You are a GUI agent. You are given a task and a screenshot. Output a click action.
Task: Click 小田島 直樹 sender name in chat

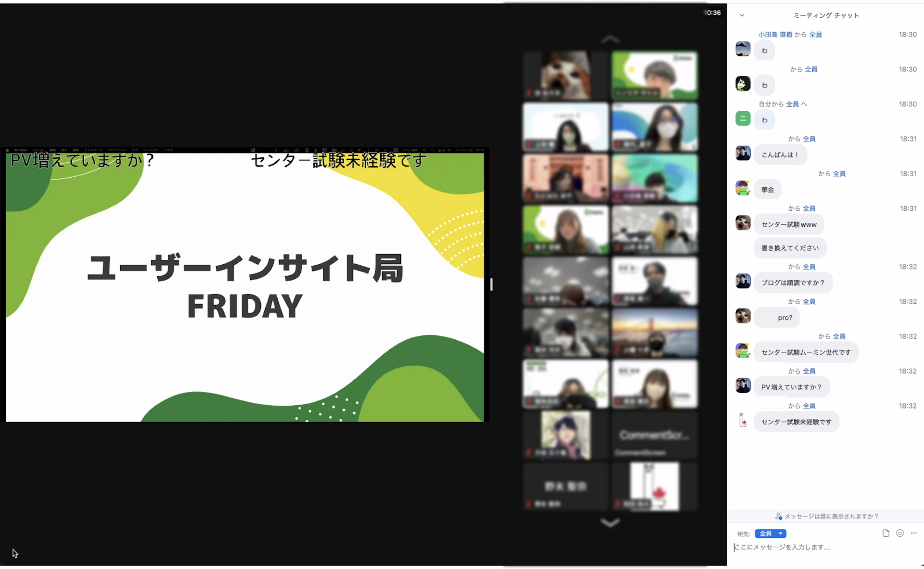pos(775,35)
